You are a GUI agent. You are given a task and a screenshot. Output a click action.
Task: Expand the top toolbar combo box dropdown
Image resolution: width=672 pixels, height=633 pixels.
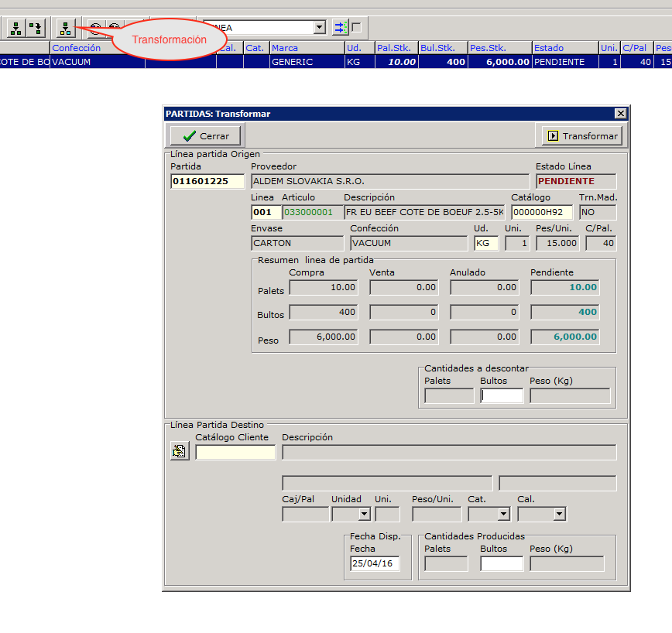point(320,28)
